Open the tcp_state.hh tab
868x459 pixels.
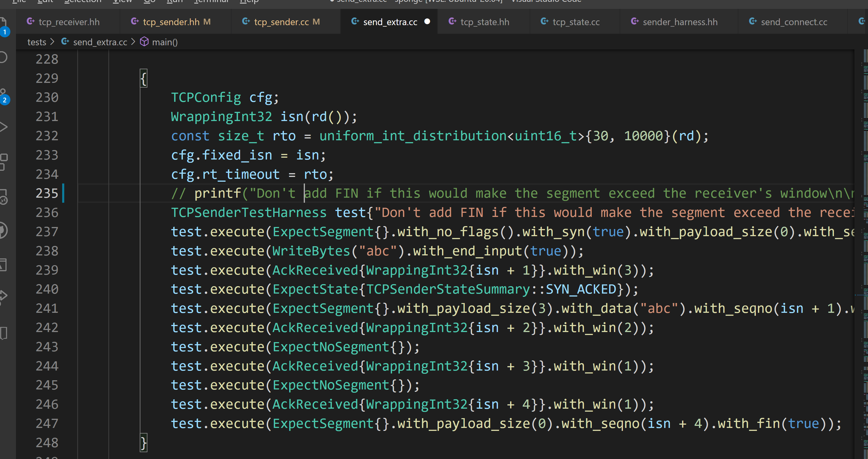tap(485, 22)
